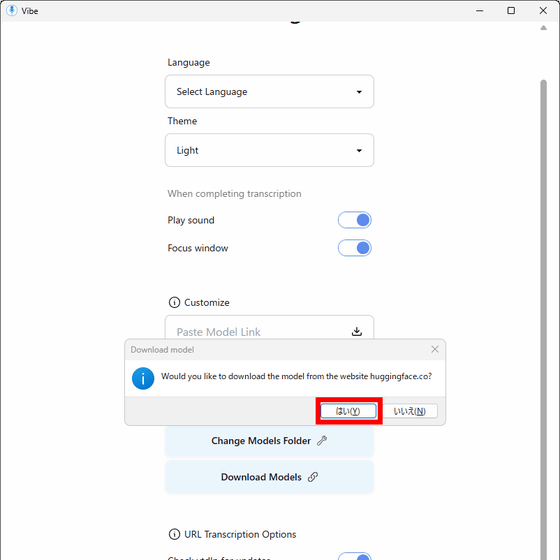The width and height of the screenshot is (560, 560).
Task: Click the Download Models button
Action: (269, 477)
